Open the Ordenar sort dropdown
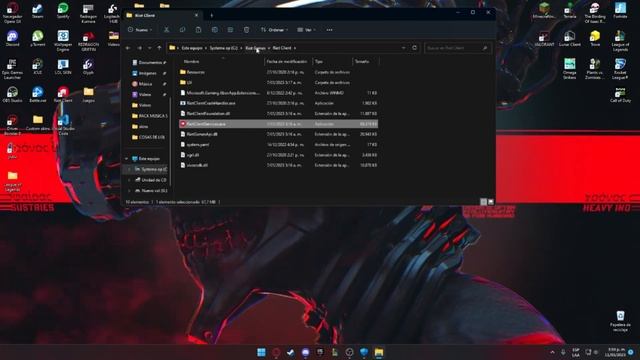The image size is (640, 360). coord(274,30)
